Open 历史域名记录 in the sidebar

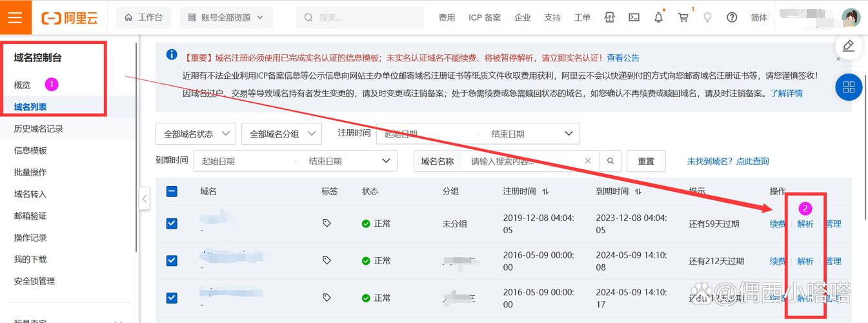[x=39, y=129]
